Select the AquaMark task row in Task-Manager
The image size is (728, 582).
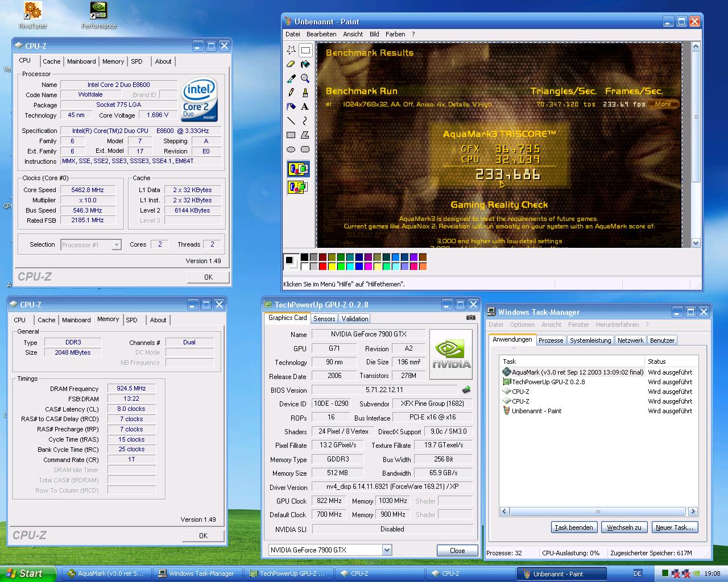point(598,372)
